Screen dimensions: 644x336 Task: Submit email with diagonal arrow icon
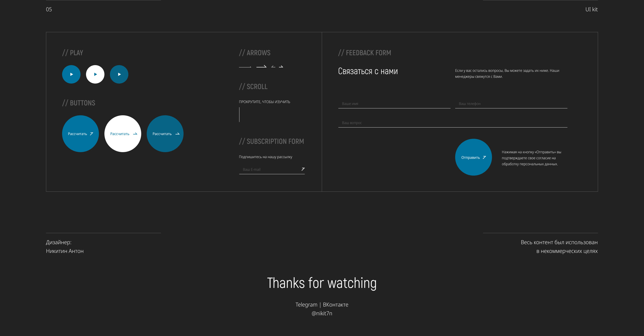[303, 169]
